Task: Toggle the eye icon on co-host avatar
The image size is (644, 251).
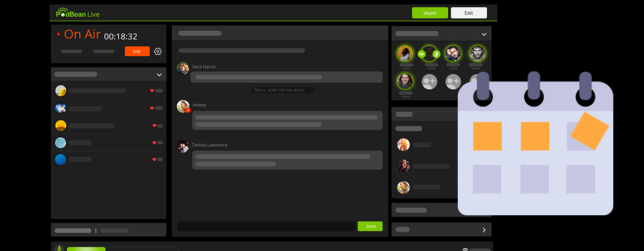Action: pos(422,54)
